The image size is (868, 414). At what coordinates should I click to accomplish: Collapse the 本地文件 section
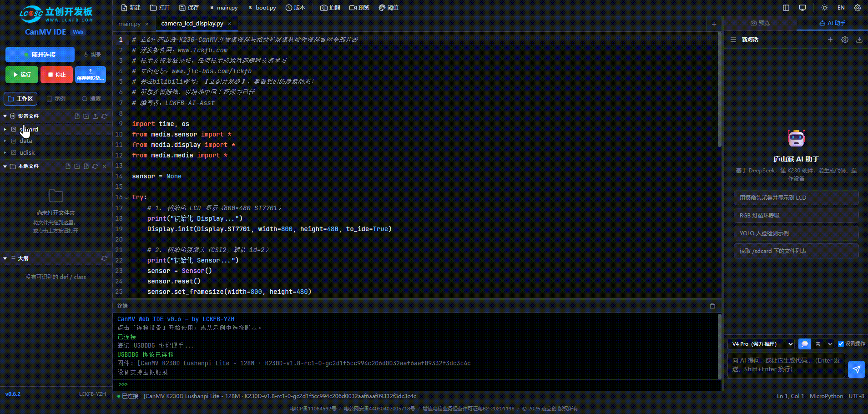click(5, 167)
